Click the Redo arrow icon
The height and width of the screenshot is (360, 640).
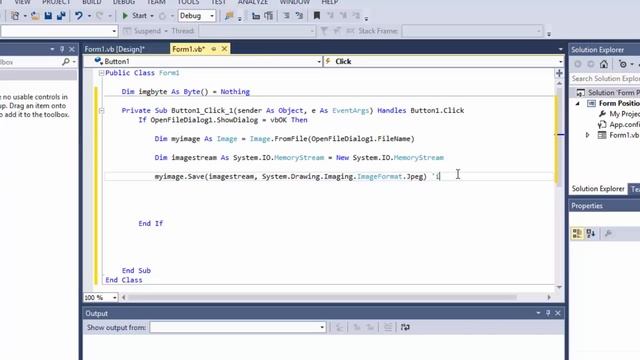[99, 16]
